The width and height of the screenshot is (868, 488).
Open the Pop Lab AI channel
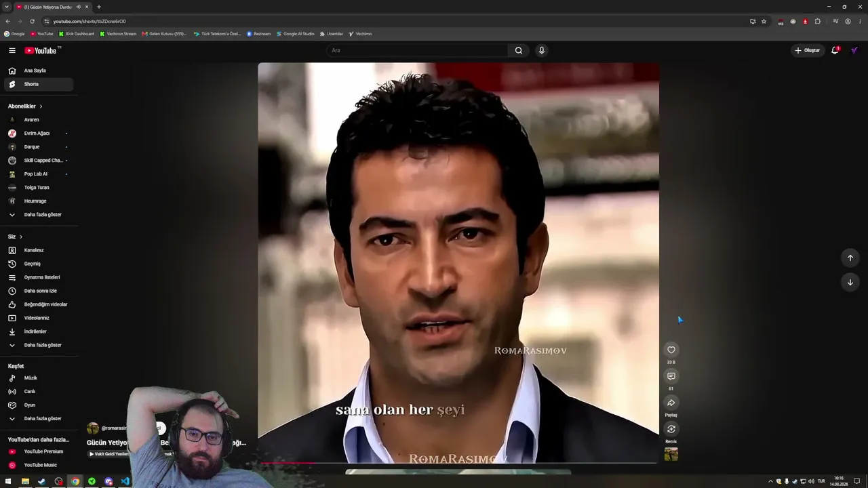[39, 174]
